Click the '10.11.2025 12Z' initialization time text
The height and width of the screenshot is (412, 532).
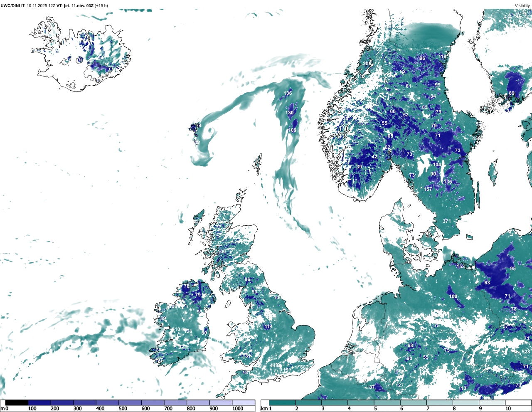41,6
